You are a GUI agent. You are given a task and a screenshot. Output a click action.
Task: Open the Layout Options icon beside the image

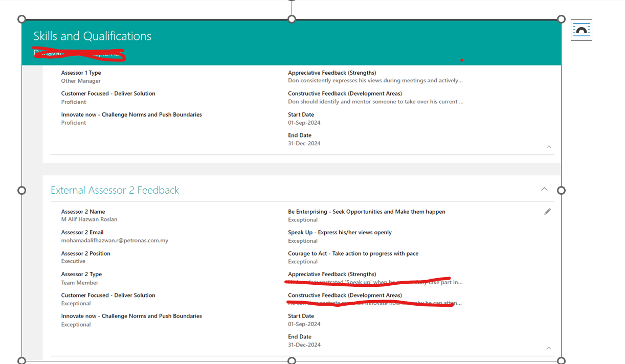coord(582,30)
